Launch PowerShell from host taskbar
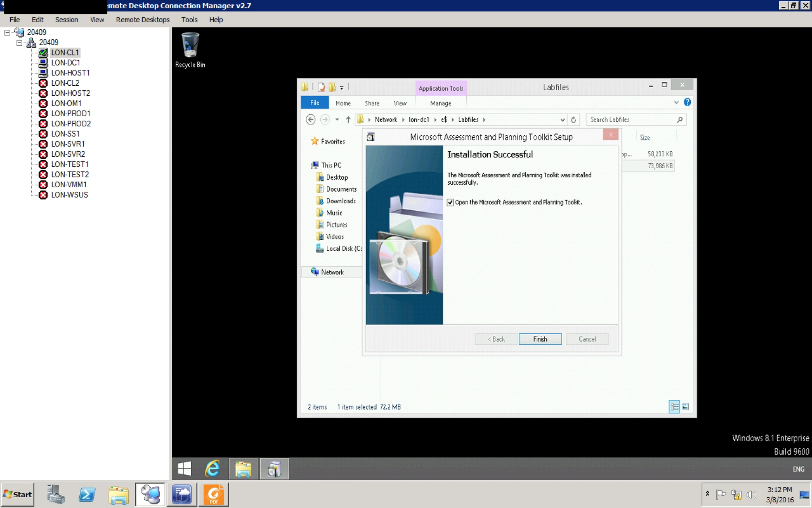This screenshot has height=508, width=812. coord(87,495)
